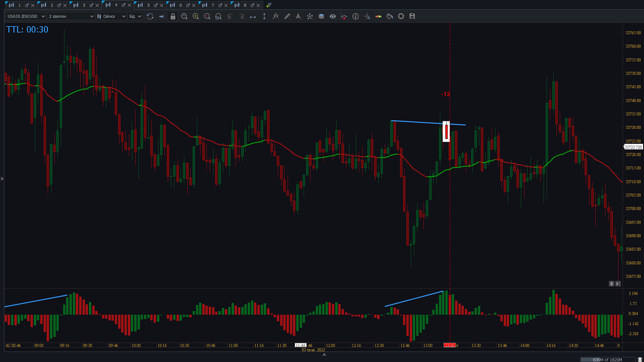Toggle the crosshair cursor tool

[367, 16]
